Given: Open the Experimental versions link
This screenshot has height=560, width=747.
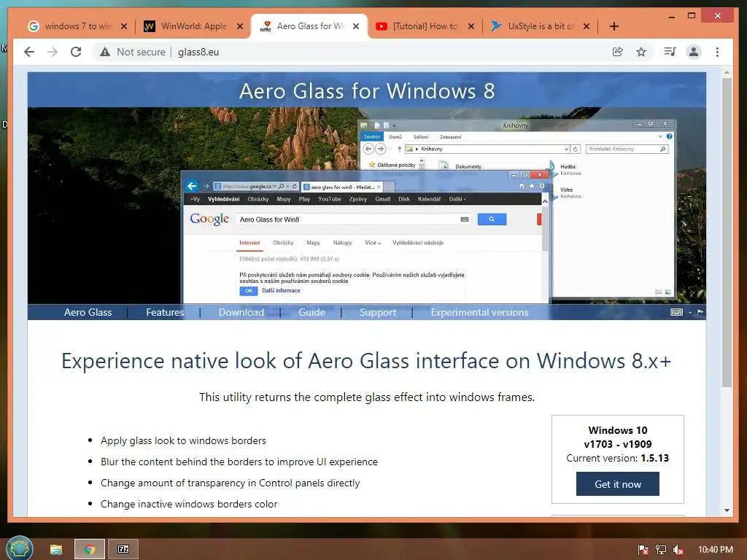Looking at the screenshot, I should coord(479,312).
